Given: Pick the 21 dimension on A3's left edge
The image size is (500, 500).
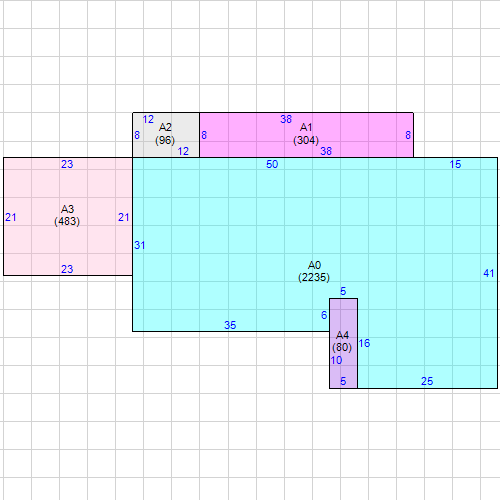Looking at the screenshot, I should pos(11,218).
